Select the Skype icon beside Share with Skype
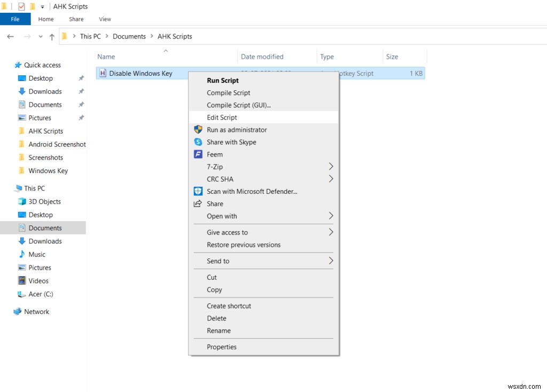Image resolution: width=547 pixels, height=392 pixels. (198, 142)
